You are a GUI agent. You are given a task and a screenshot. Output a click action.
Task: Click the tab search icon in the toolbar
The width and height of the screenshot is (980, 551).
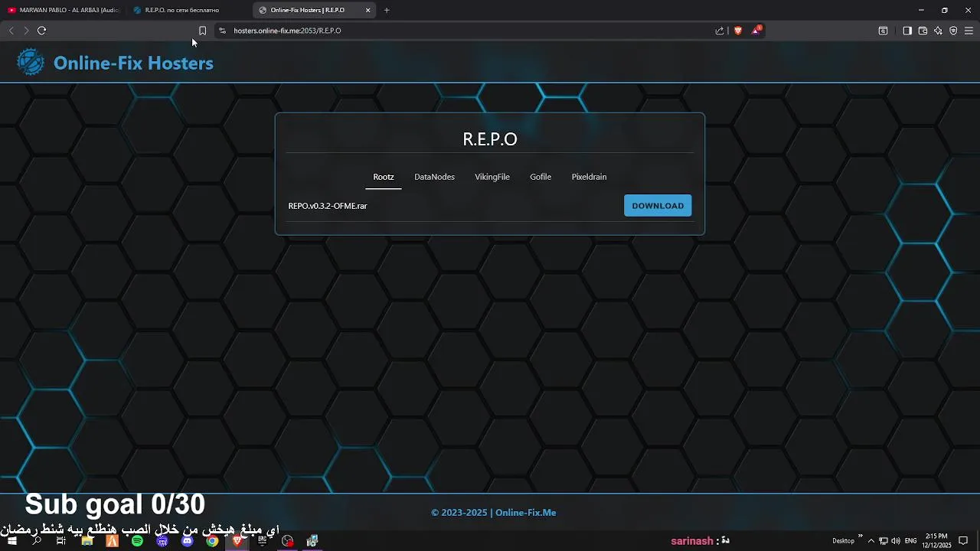[883, 31]
